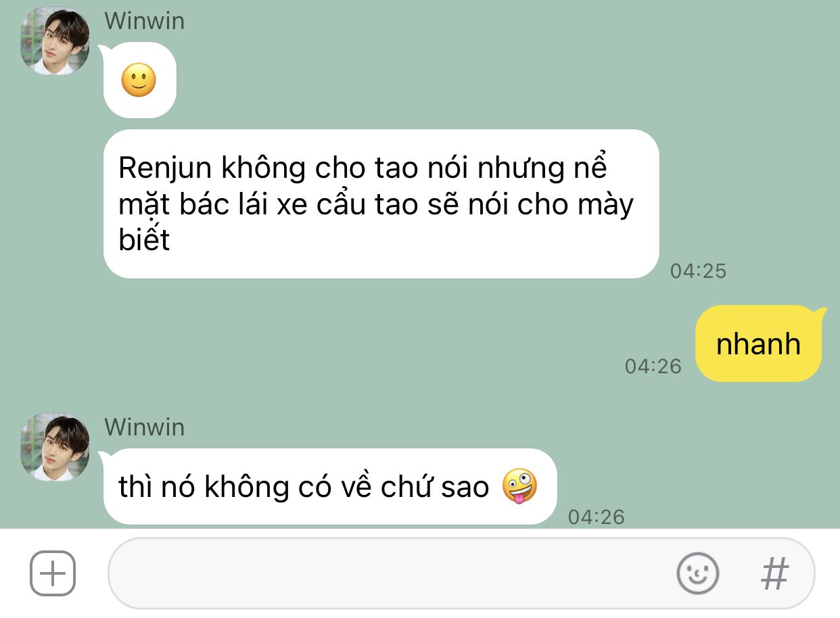Tap the message starting with "Renjun không cho"
Screen dimensions: 840x618
click(x=381, y=204)
